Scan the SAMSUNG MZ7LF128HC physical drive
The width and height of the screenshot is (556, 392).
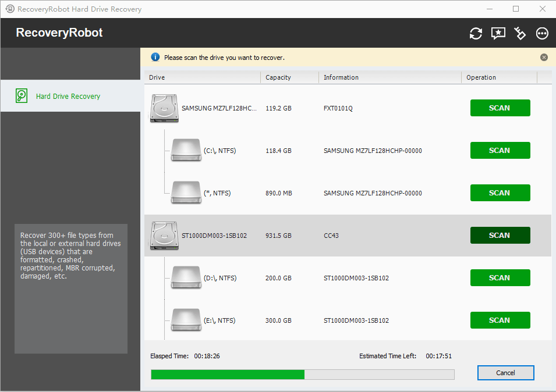coord(500,108)
